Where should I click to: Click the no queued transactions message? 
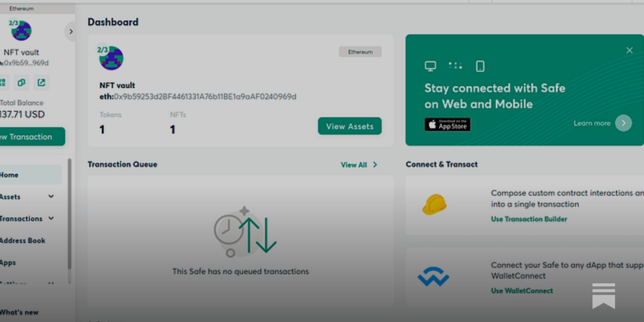coord(241,272)
